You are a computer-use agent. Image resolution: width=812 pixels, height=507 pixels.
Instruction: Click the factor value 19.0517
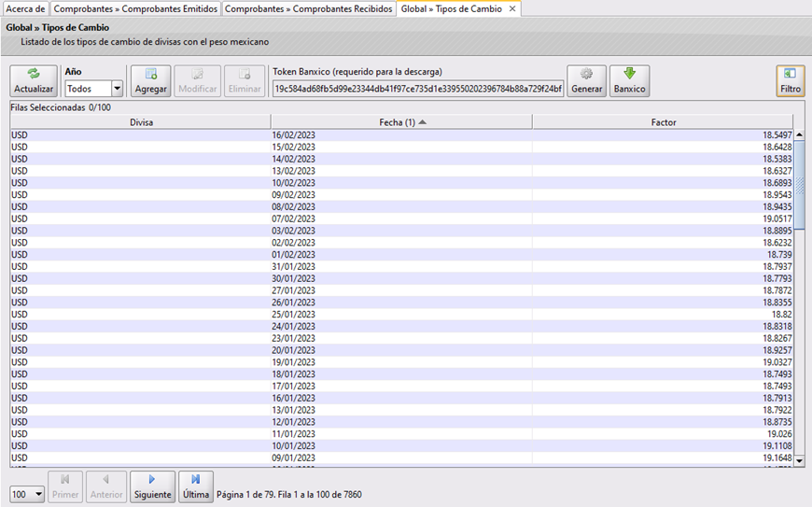(x=777, y=218)
